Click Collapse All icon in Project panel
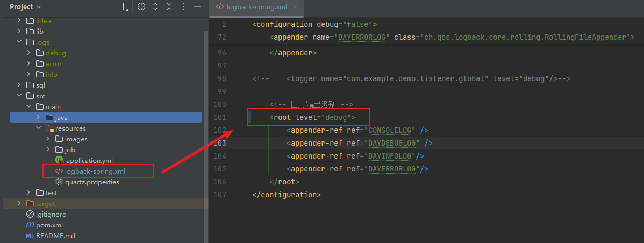Screen dimensions: 644x243 [169, 7]
